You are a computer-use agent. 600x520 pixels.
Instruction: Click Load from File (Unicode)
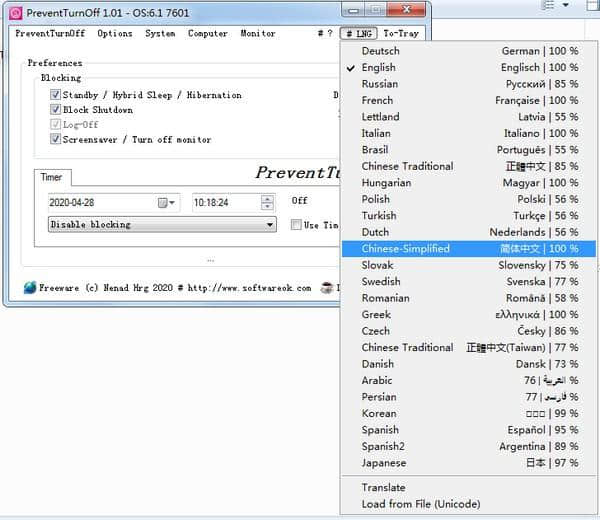(420, 504)
